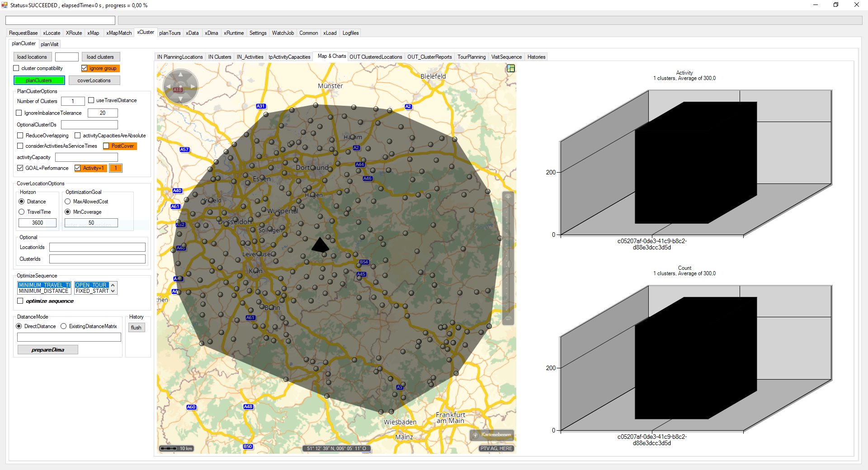
Task: Switch to the planVisit tab
Action: (49, 44)
